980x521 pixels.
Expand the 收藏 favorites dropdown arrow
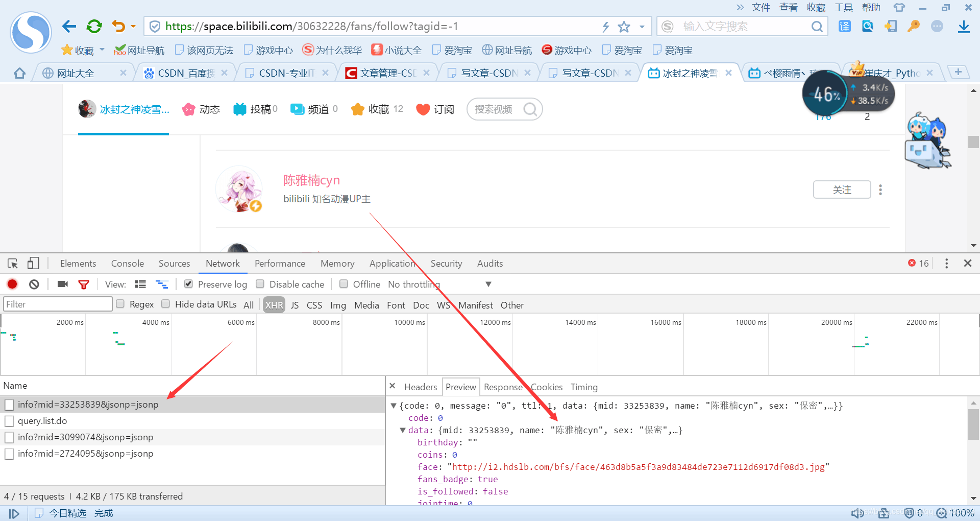102,50
